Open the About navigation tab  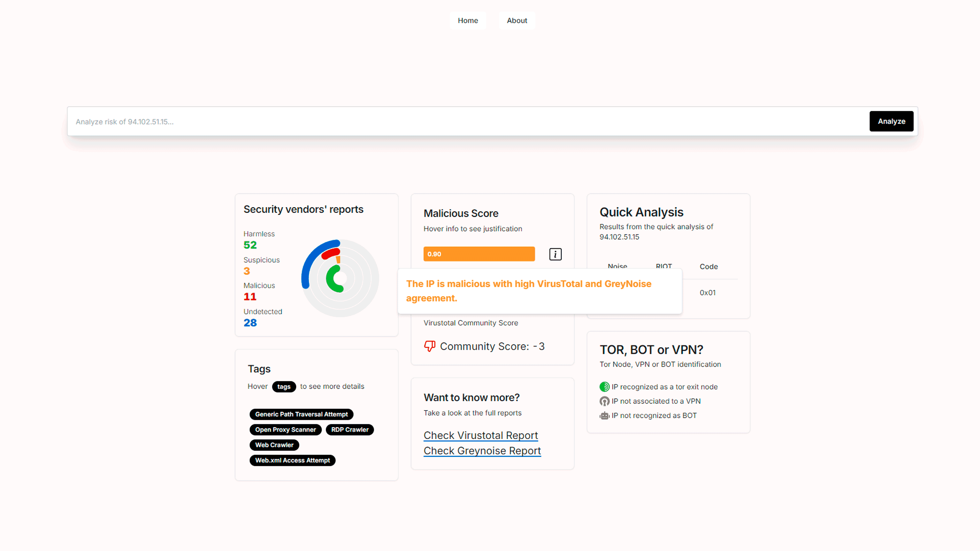coord(516,21)
